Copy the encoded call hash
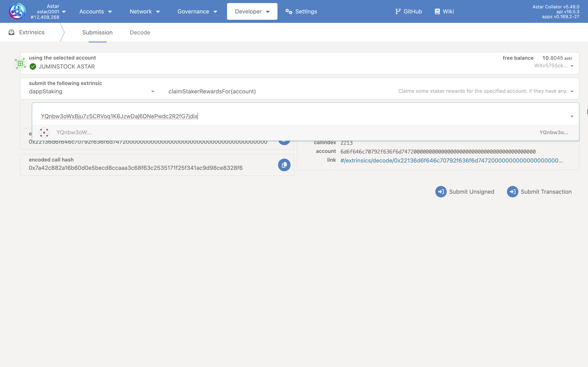Screen dimensions: 588x367 [284, 165]
